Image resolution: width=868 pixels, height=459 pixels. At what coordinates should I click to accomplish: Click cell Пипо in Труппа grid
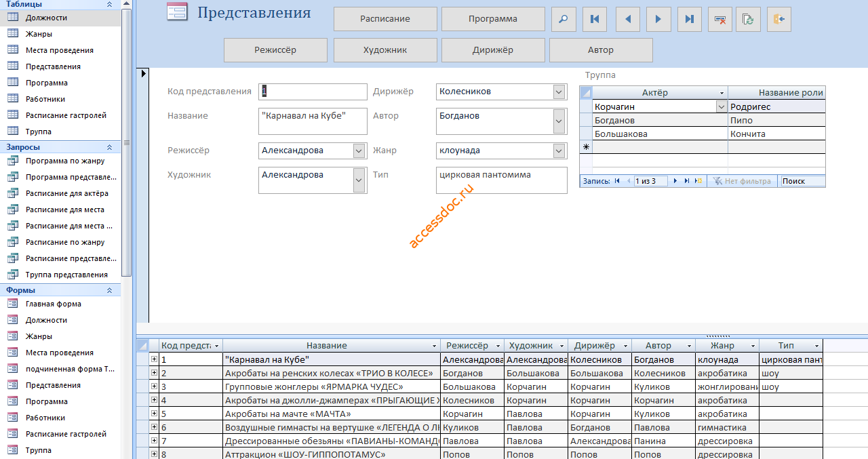point(777,120)
